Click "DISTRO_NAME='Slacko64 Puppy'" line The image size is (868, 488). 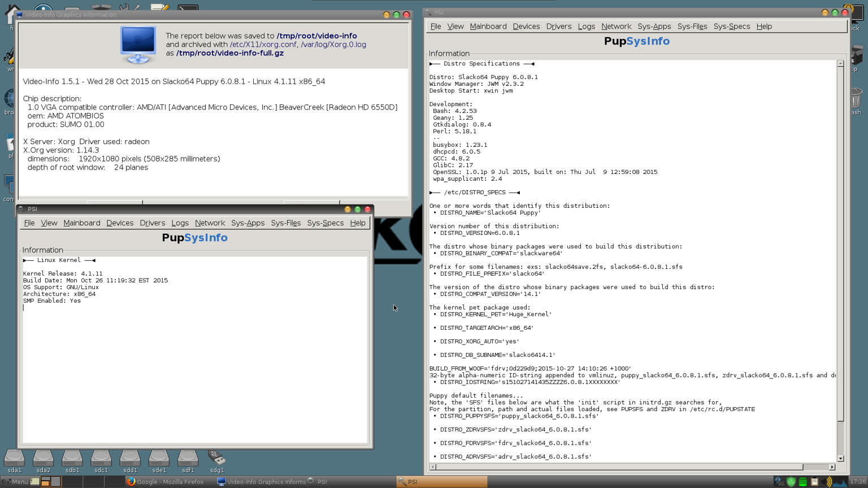[491, 212]
